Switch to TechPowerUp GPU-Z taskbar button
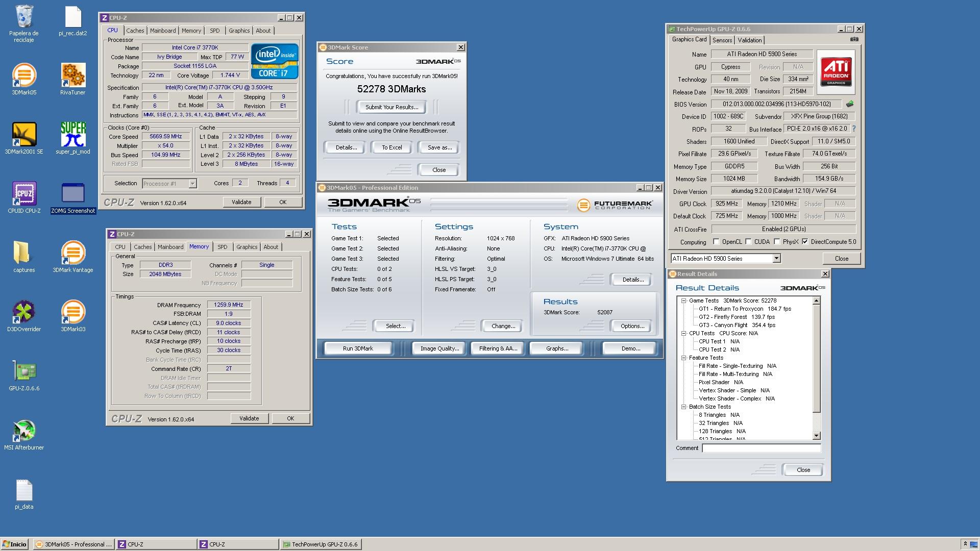This screenshot has width=980, height=551. (321, 544)
